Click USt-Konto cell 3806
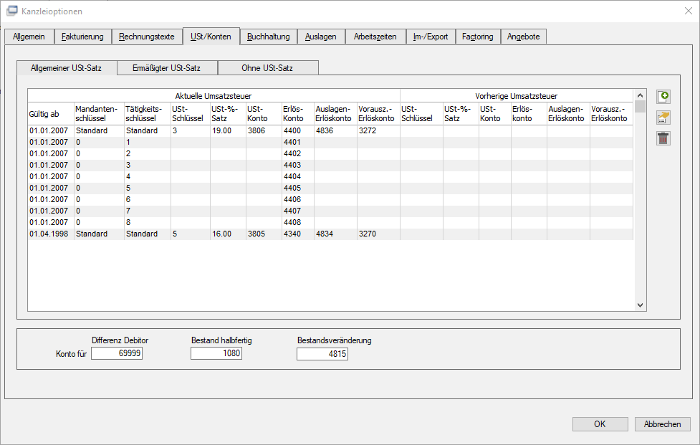Viewport: 700px width, 445px height. 263,131
